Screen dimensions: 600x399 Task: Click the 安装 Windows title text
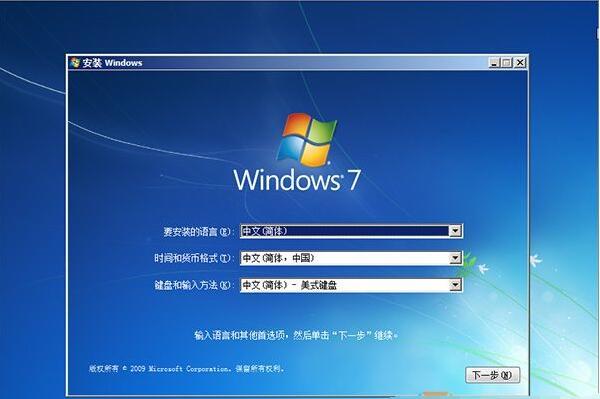coord(112,63)
